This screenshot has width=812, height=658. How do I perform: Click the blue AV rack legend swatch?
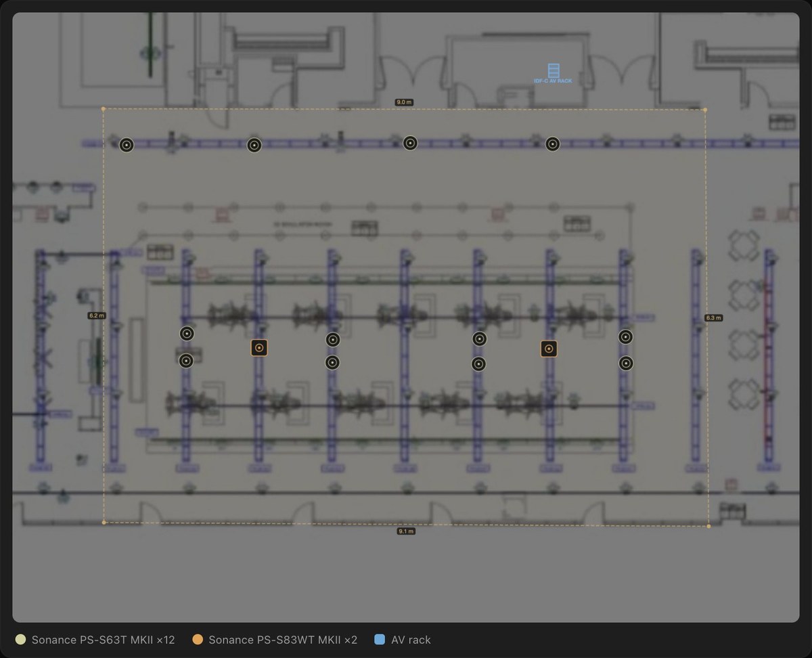[380, 640]
